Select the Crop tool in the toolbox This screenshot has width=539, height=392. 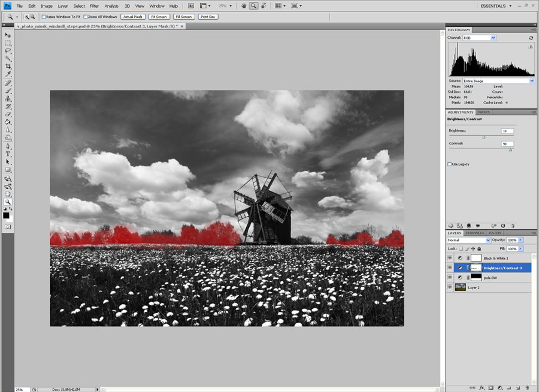tap(8, 66)
